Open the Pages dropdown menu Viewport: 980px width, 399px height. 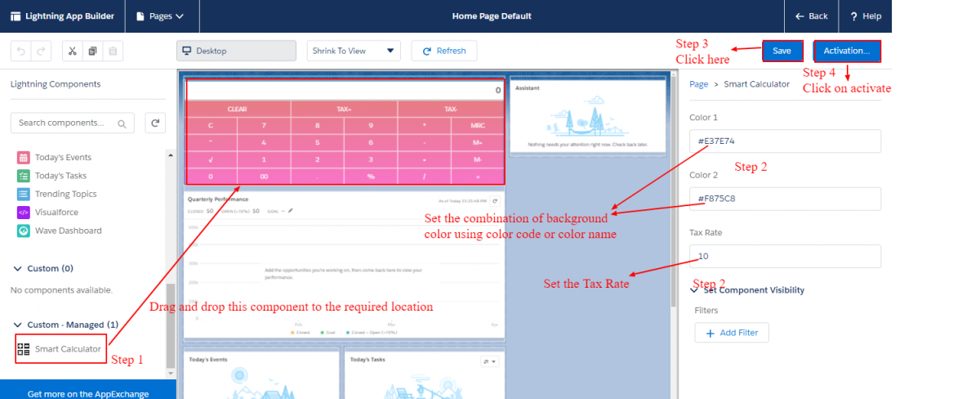pyautogui.click(x=161, y=16)
